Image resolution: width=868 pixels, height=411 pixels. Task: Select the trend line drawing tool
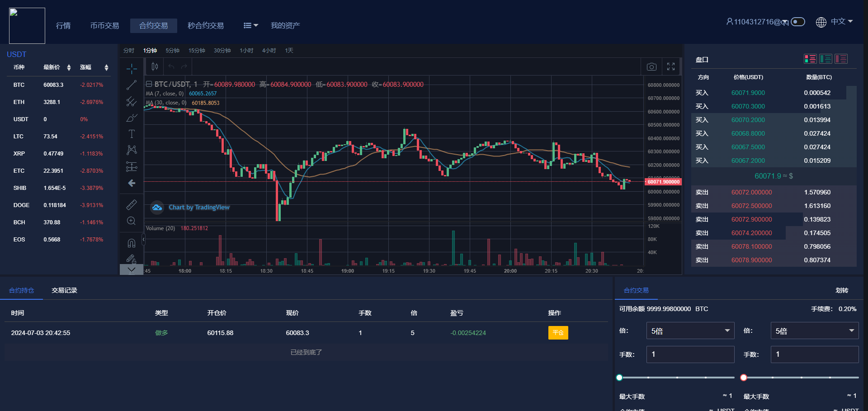pos(132,85)
